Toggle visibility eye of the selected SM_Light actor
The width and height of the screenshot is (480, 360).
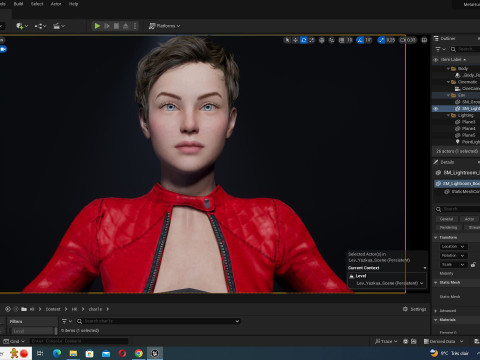click(435, 109)
